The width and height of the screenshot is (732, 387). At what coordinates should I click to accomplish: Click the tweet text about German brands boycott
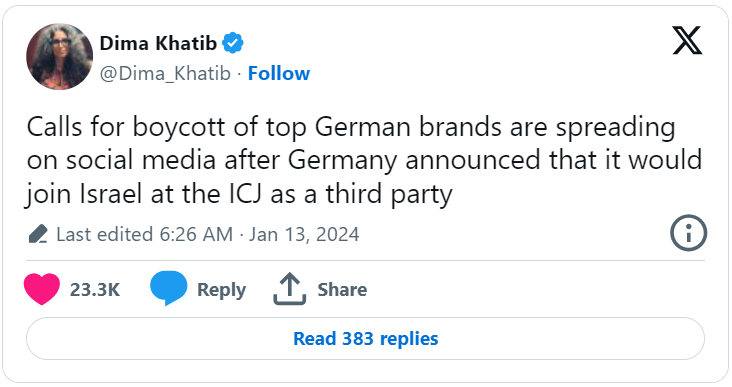364,160
